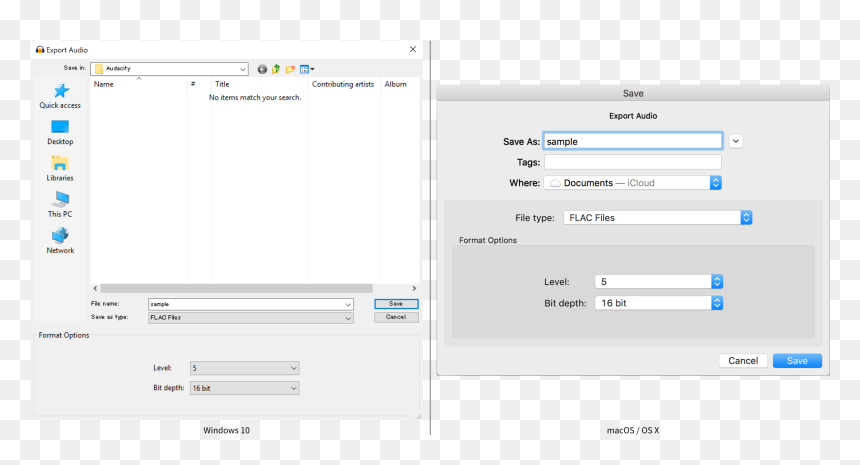Open the Desktop location in sidebar
860x465 pixels.
(60, 133)
